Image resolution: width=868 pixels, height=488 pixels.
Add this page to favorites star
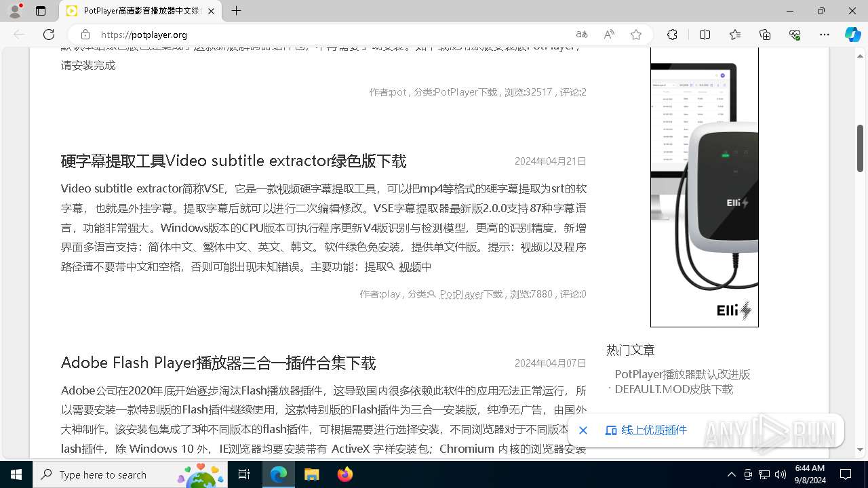[636, 35]
